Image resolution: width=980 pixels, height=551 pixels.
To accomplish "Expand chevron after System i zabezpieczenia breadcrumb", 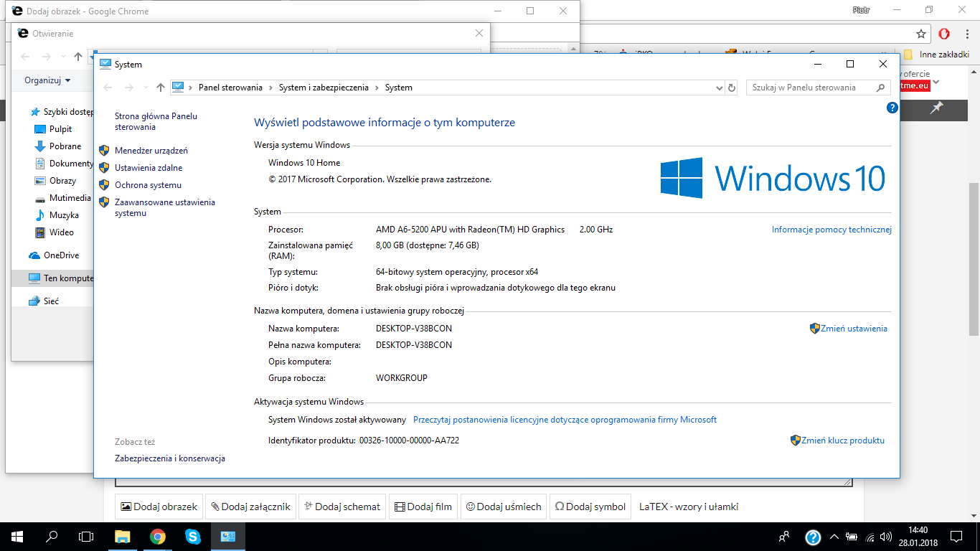I will (x=377, y=88).
